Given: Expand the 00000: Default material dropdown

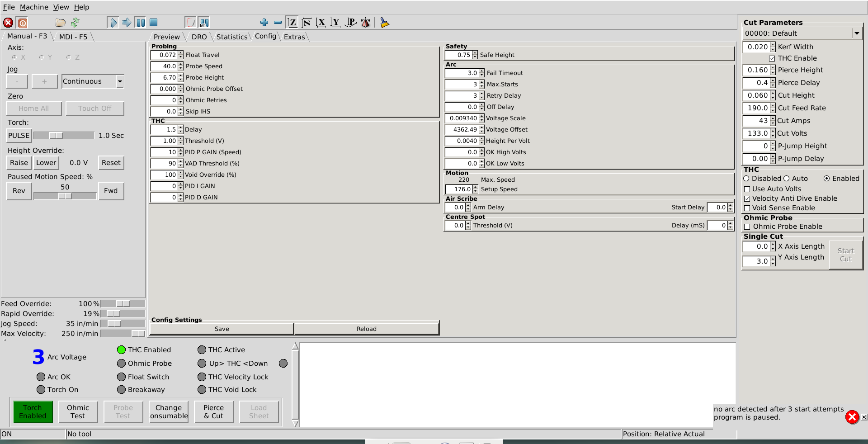Looking at the screenshot, I should point(856,33).
